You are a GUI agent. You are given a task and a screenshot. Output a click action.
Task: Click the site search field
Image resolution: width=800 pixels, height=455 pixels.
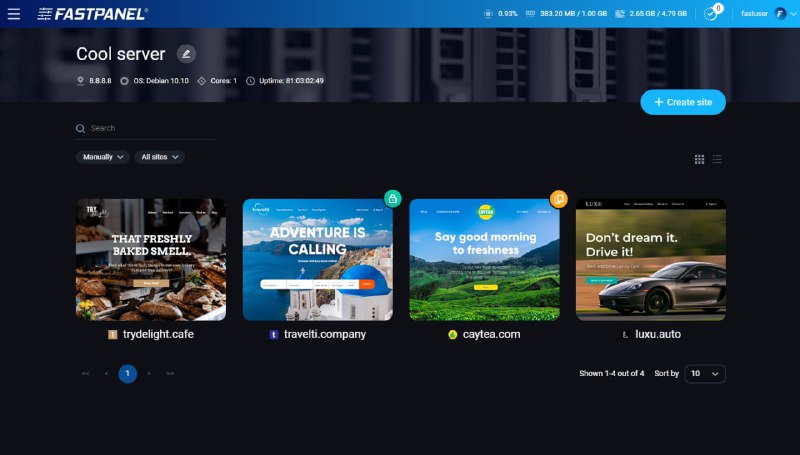point(150,128)
